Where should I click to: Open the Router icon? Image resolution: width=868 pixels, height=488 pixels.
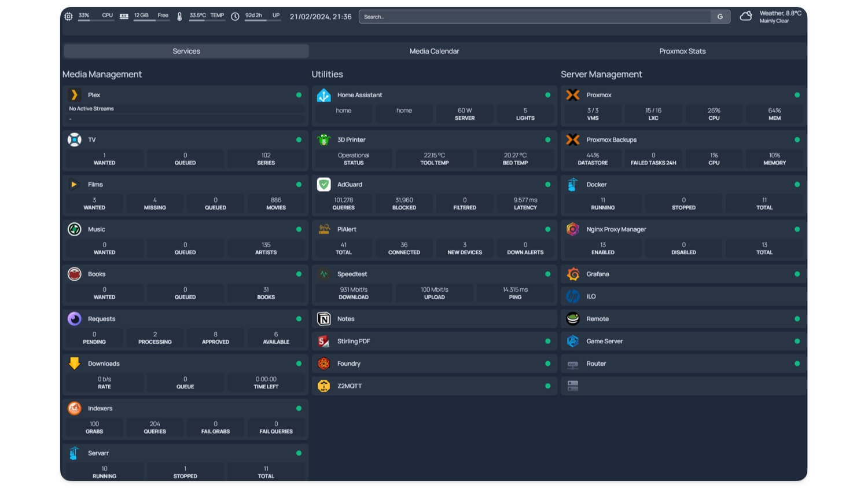pos(573,364)
